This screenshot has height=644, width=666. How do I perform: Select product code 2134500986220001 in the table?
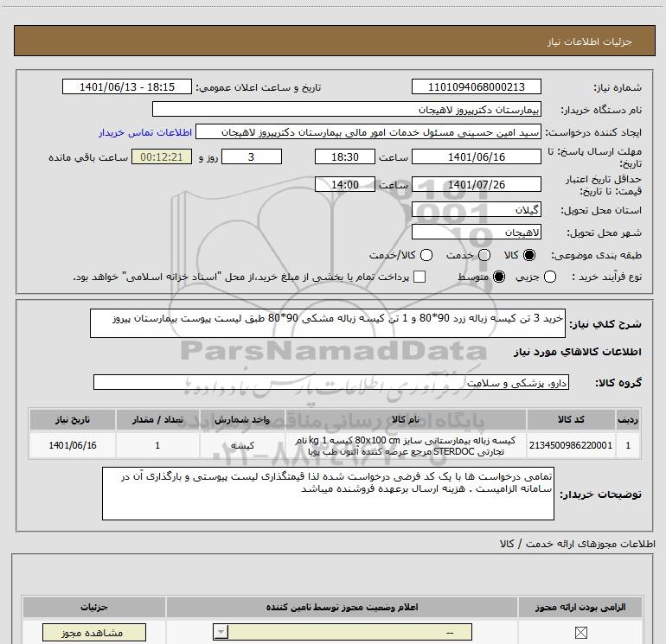tap(572, 446)
